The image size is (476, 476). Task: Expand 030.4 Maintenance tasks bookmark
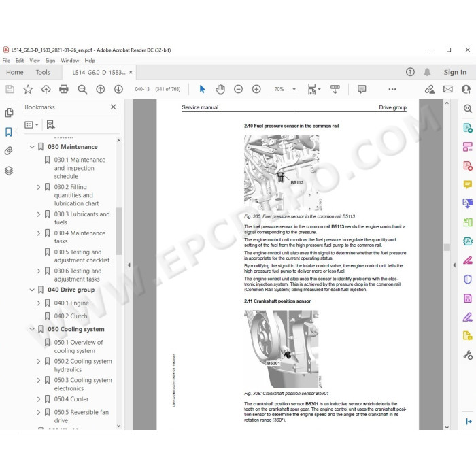click(39, 233)
